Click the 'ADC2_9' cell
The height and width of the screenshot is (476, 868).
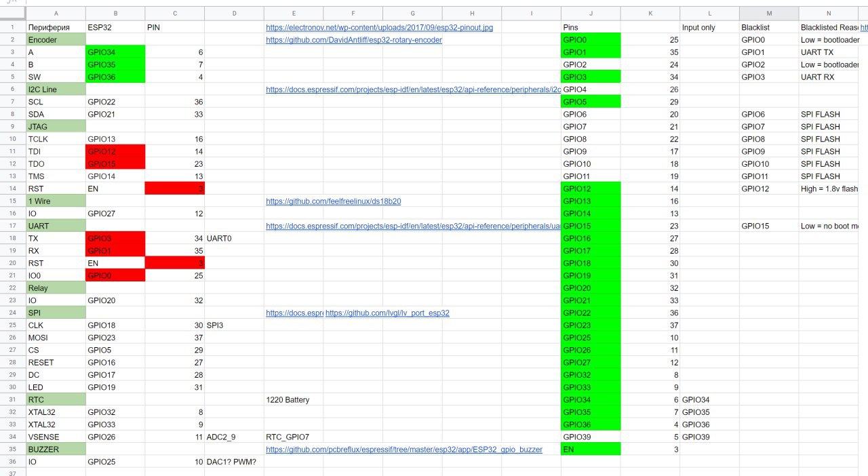(x=234, y=437)
